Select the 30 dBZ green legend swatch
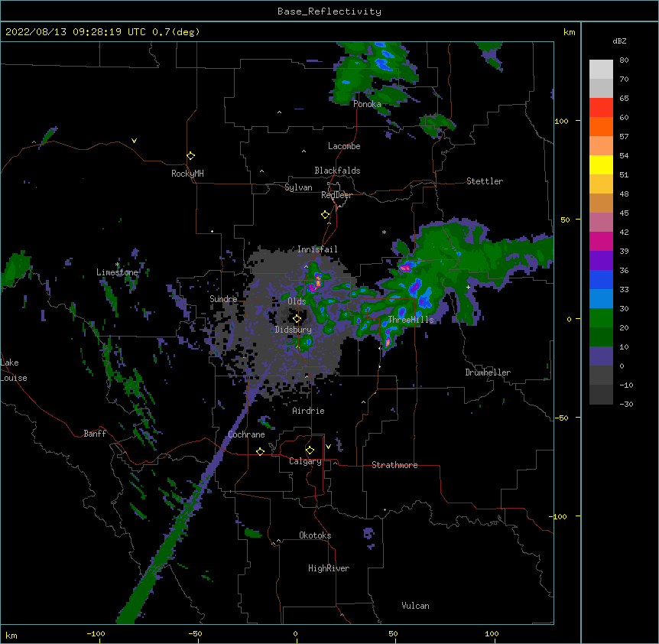 tap(601, 318)
